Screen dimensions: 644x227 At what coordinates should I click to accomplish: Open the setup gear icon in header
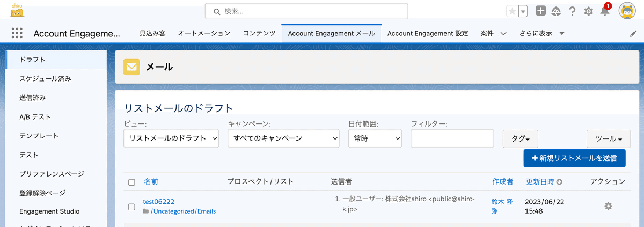(x=589, y=11)
